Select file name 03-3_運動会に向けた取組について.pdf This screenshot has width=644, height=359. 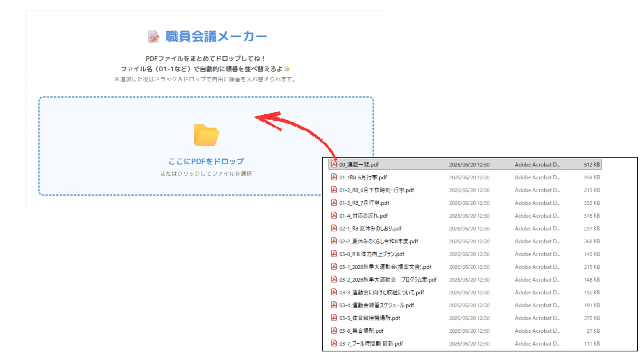click(x=381, y=293)
